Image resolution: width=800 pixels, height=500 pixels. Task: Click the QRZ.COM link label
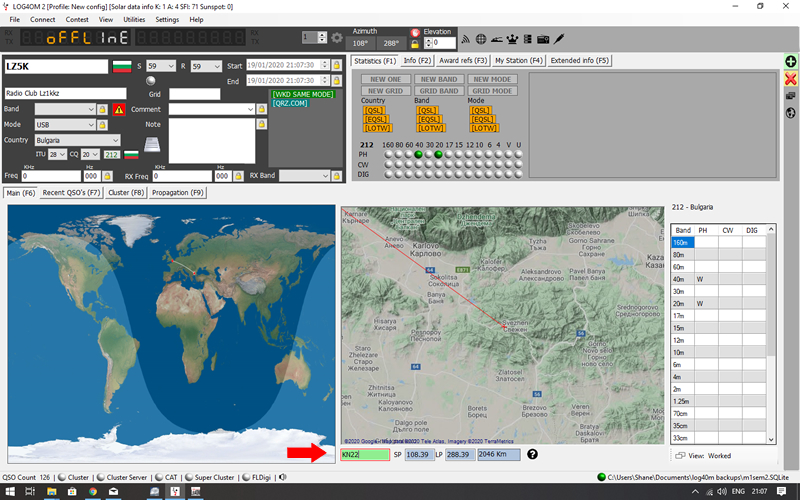[x=290, y=103]
